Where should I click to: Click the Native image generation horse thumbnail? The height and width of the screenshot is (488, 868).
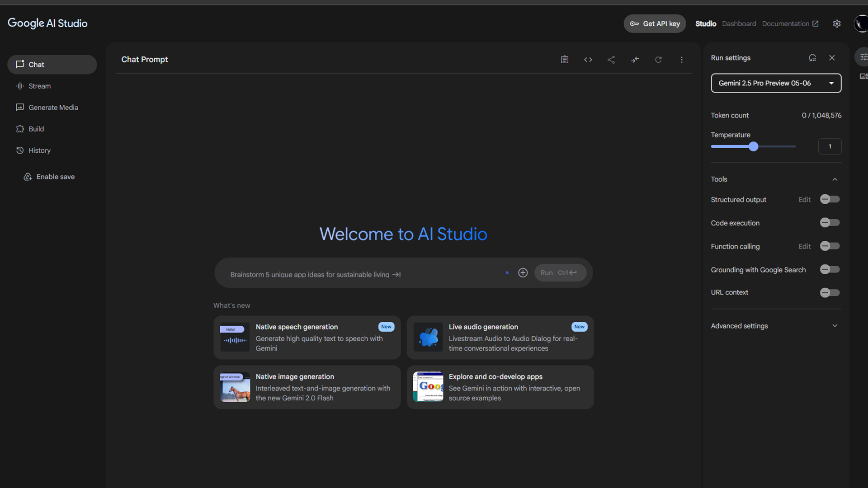[235, 387]
